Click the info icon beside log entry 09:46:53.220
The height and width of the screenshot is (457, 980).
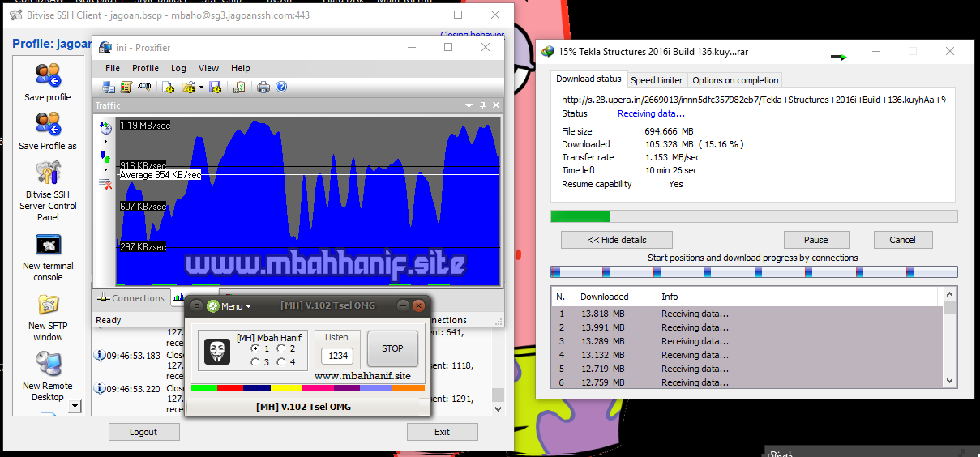100,388
